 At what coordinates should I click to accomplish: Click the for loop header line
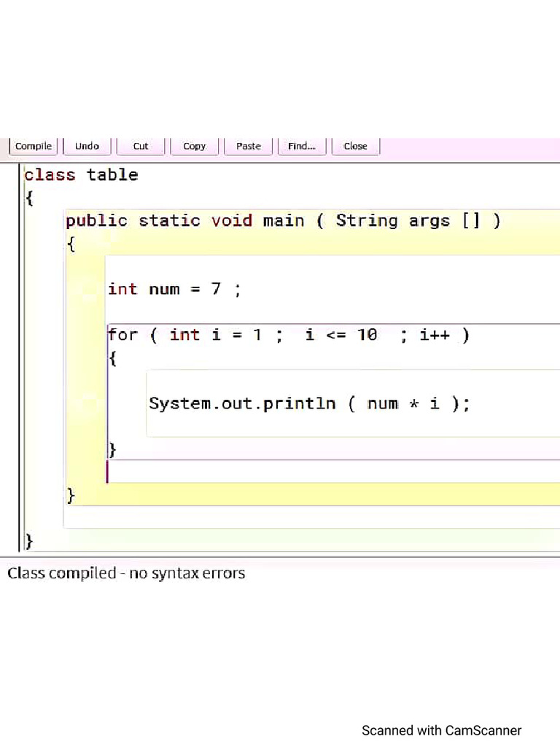click(289, 335)
